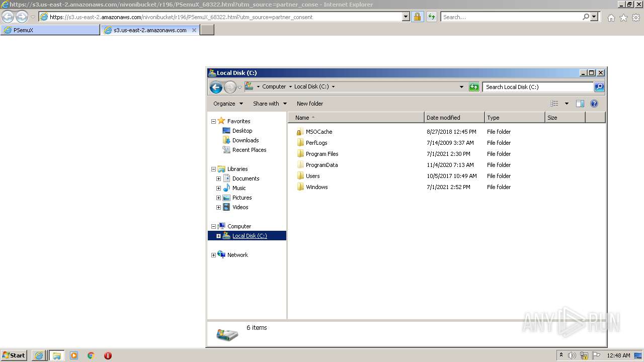This screenshot has height=362, width=644.
Task: Open the Explorer address path dropdown
Action: (x=461, y=87)
